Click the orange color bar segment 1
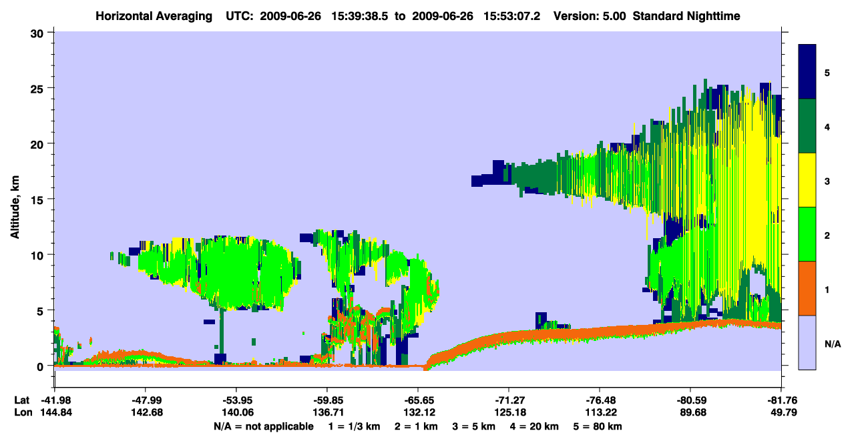 [x=807, y=288]
